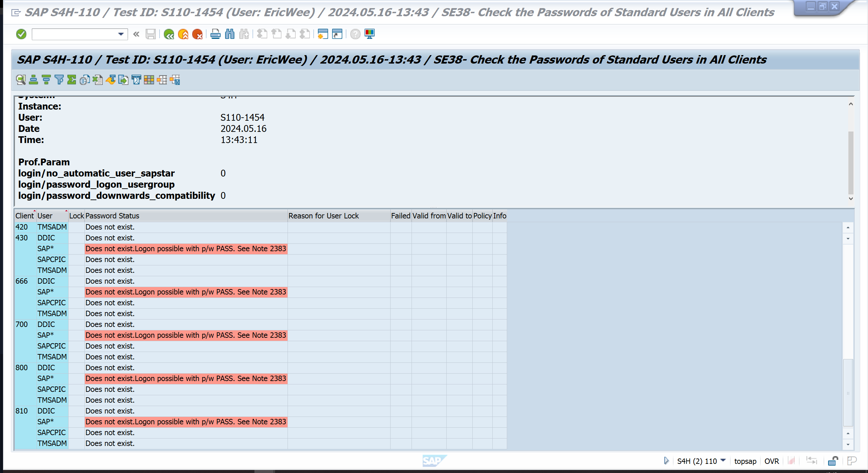This screenshot has height=473, width=868.
Task: Click the Sigma total icon
Action: click(x=72, y=80)
